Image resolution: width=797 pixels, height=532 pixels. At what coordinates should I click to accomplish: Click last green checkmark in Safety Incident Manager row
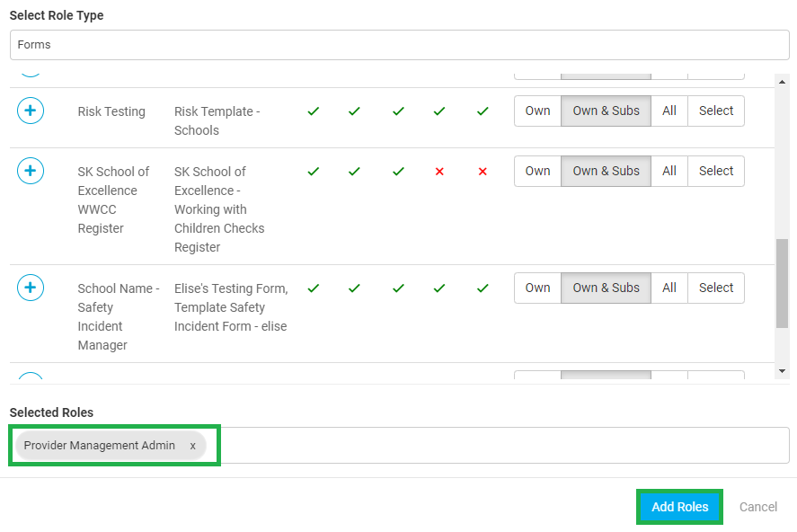[x=483, y=288]
